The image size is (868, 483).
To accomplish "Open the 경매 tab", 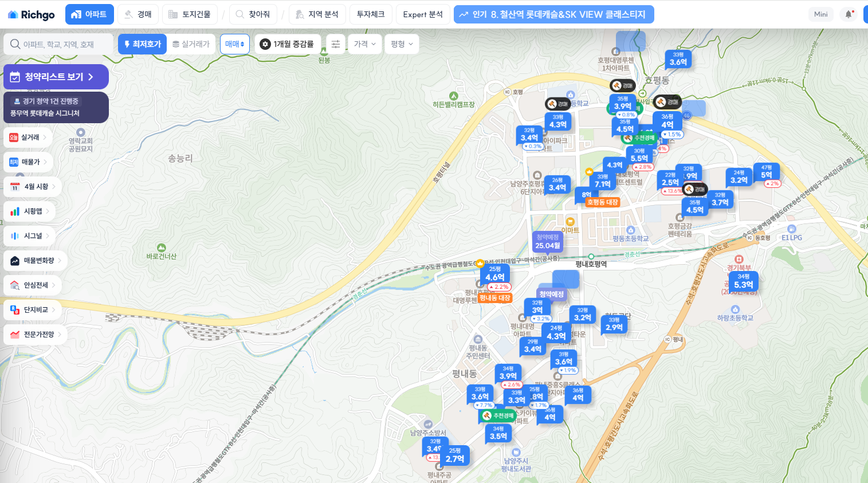I will point(138,14).
